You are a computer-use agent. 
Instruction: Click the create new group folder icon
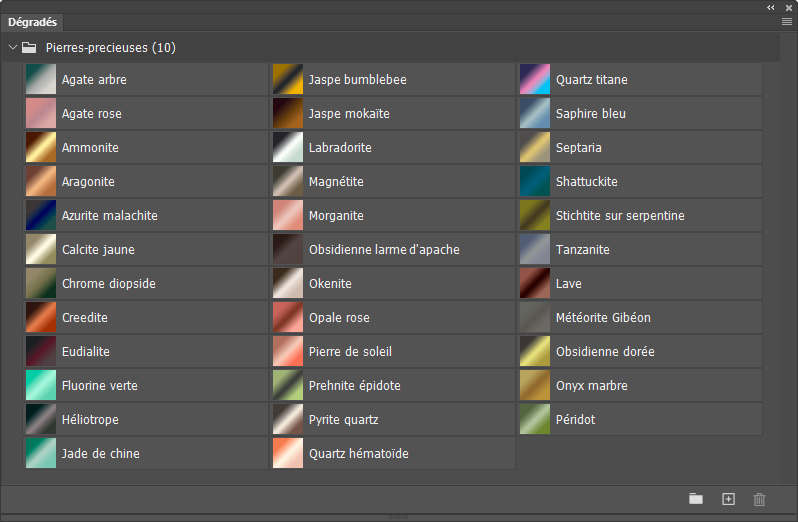click(696, 499)
